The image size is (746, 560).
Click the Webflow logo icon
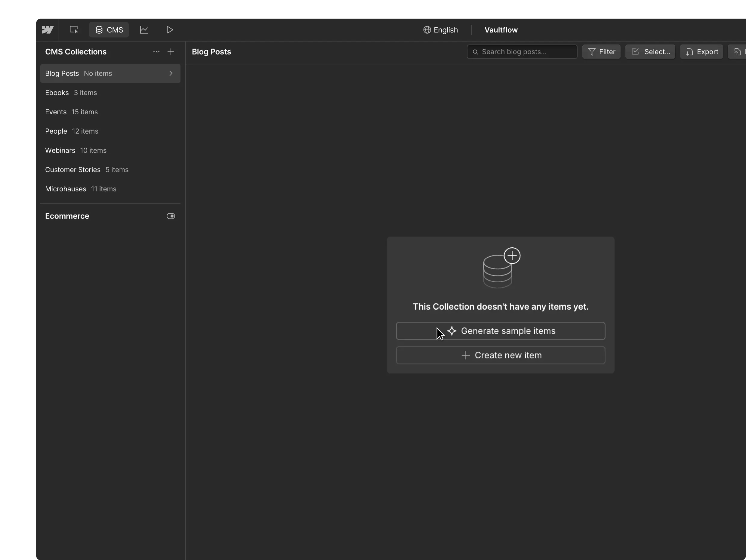click(48, 30)
